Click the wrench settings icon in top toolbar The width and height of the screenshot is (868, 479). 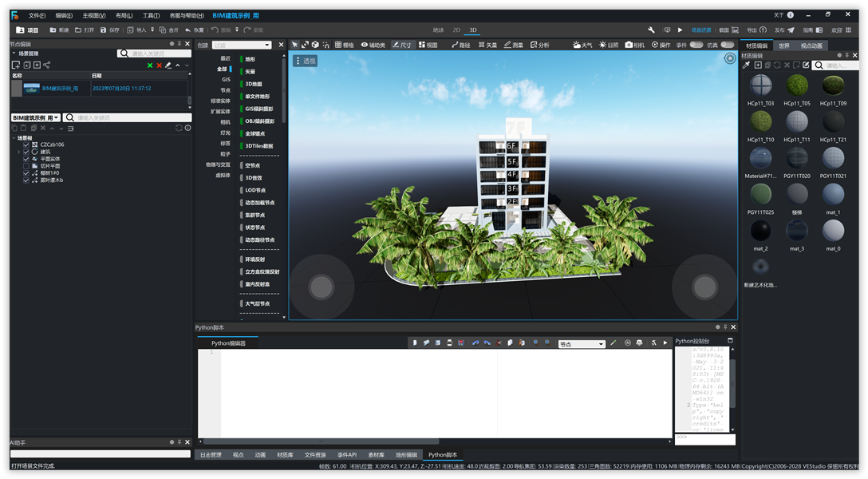coord(651,30)
